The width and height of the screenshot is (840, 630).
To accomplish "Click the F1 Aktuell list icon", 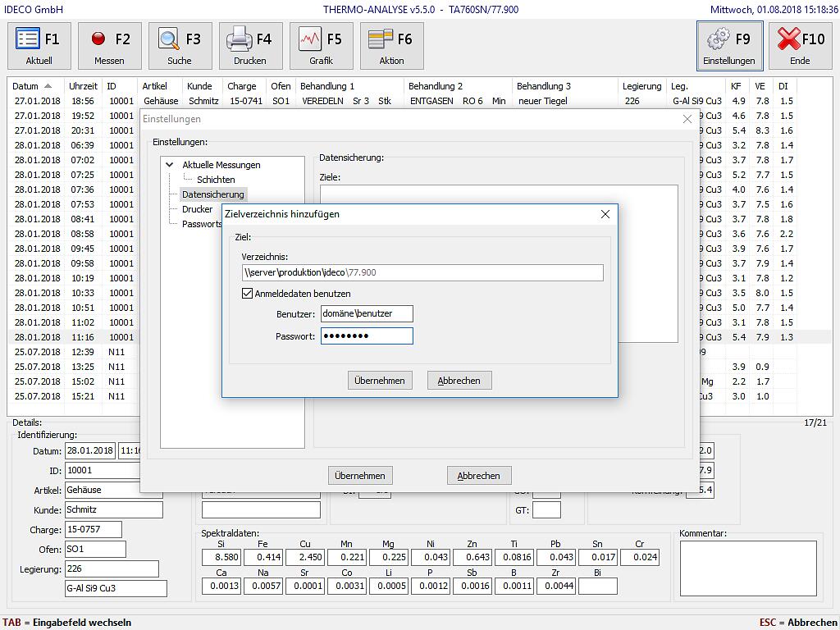I will pos(39,46).
